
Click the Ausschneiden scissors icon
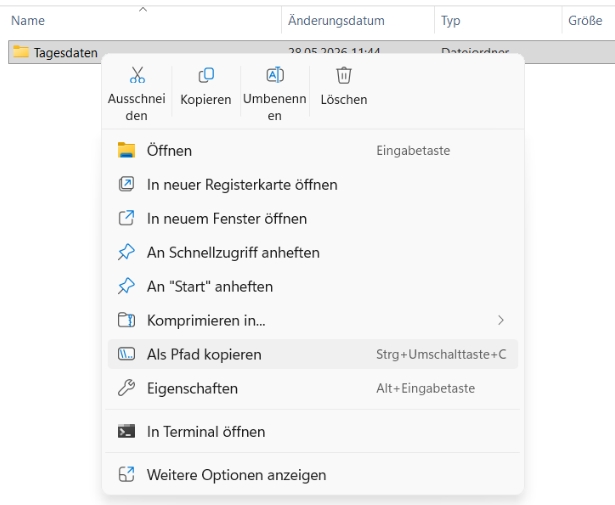pyautogui.click(x=137, y=75)
